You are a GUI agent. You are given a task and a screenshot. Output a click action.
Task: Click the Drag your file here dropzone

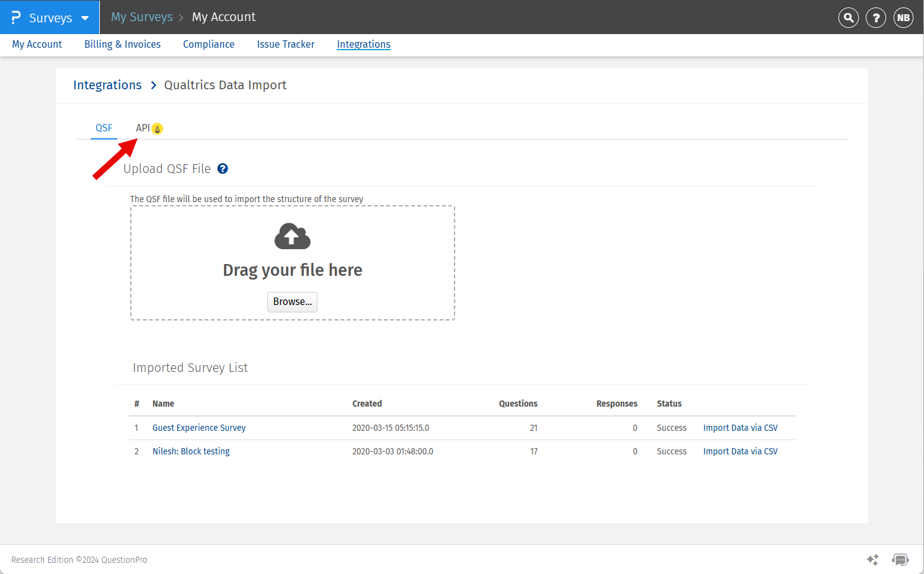click(x=292, y=270)
